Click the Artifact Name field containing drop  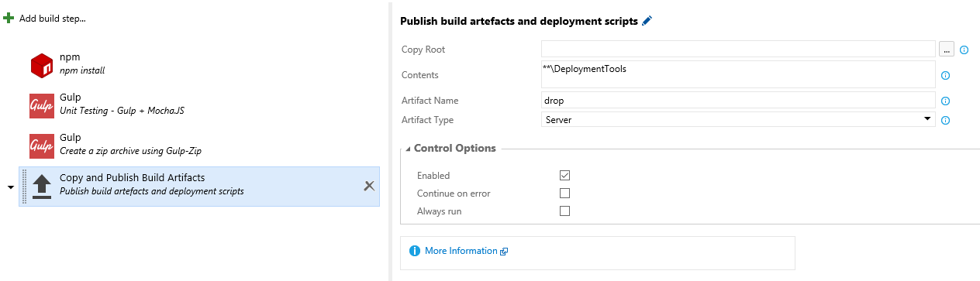tap(738, 100)
